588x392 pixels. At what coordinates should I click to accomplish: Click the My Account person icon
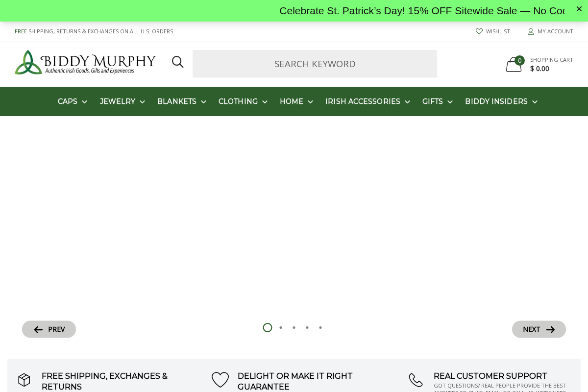531,31
